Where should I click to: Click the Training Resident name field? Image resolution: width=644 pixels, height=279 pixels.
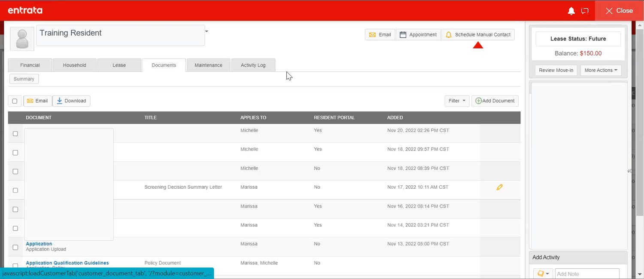120,35
